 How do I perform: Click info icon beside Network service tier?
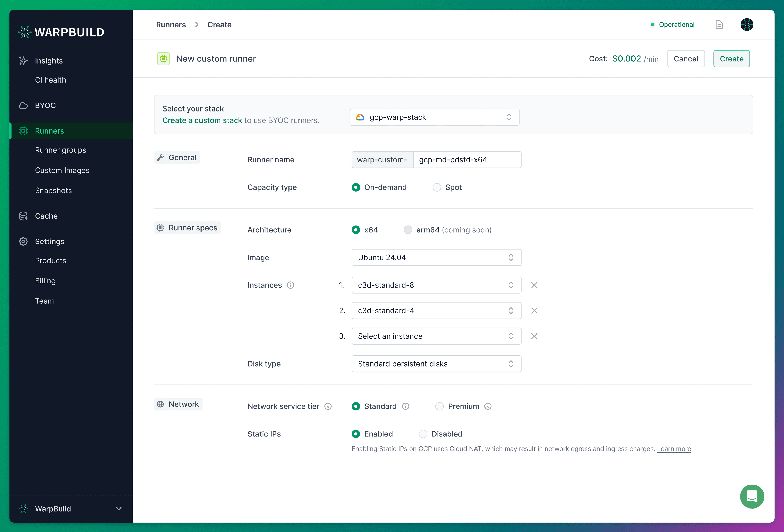(328, 406)
